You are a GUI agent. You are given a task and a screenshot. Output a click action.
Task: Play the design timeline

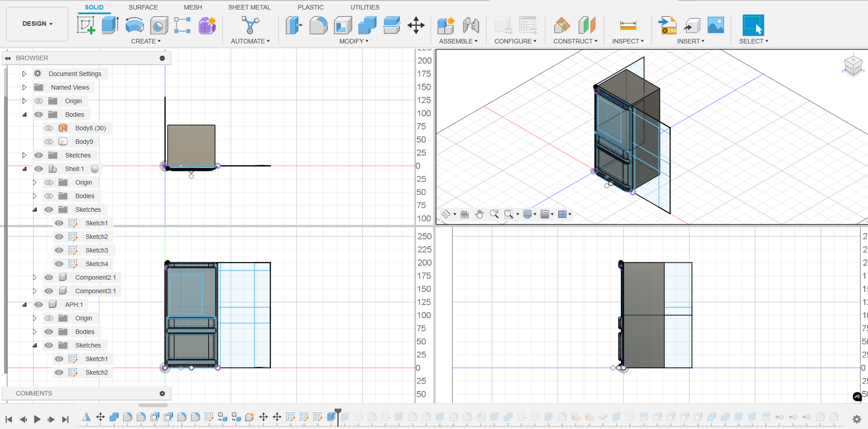click(x=37, y=419)
